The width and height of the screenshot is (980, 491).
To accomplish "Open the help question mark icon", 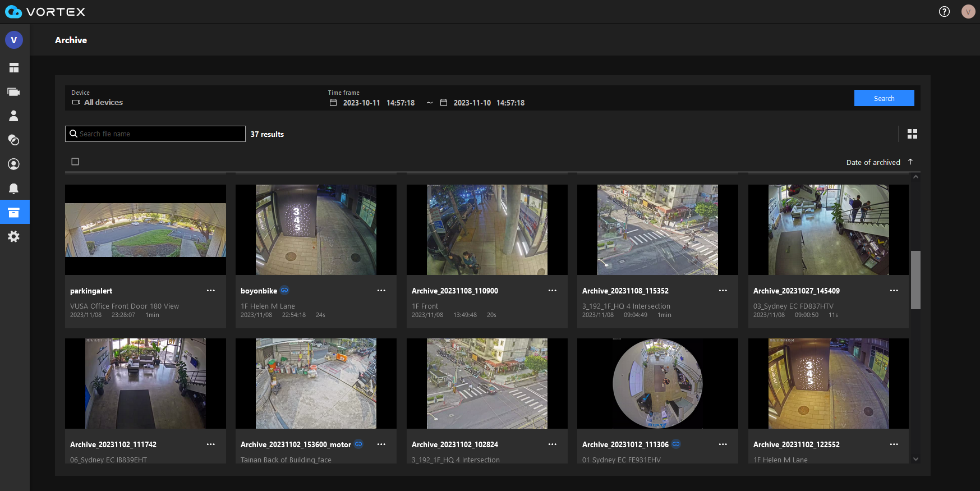I will pos(944,12).
